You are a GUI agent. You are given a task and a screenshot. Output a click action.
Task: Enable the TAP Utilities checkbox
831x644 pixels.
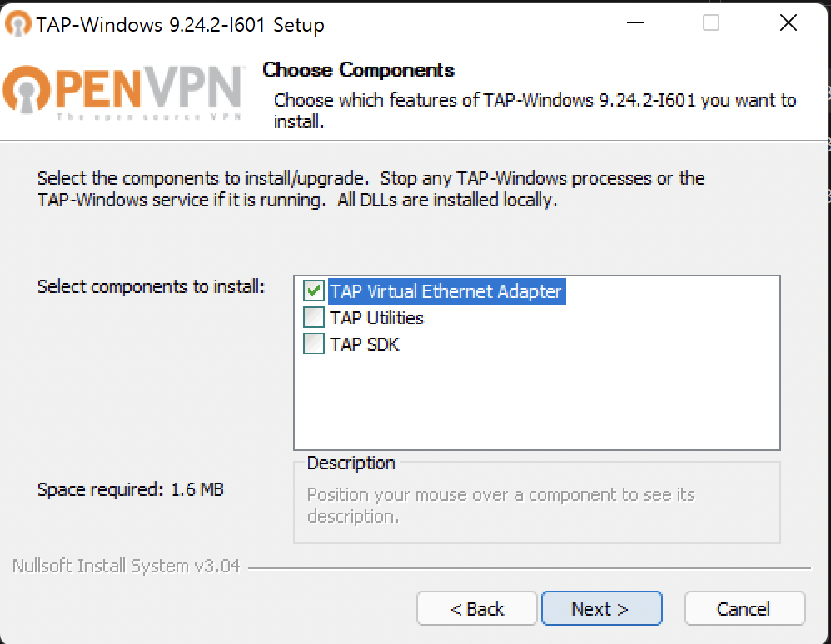click(313, 317)
